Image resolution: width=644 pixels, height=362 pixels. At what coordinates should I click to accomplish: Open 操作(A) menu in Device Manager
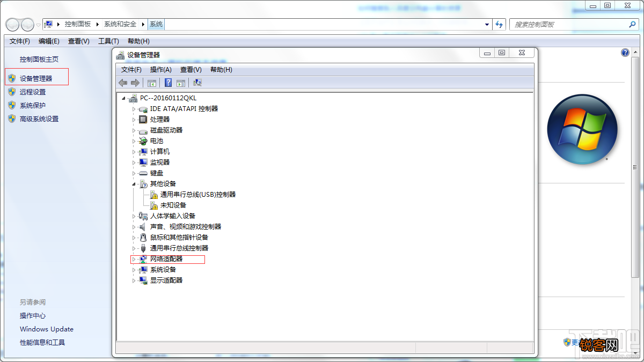(161, 70)
